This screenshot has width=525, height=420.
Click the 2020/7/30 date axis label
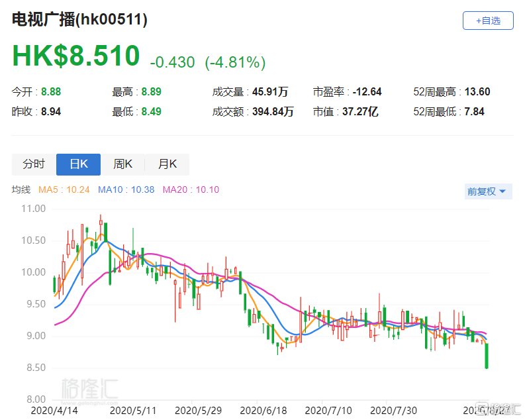393,411
